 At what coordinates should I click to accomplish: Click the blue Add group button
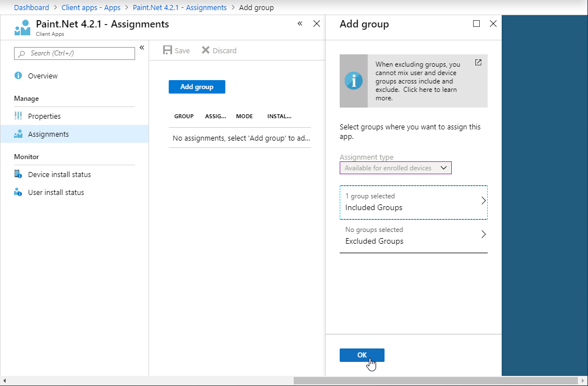tap(197, 87)
